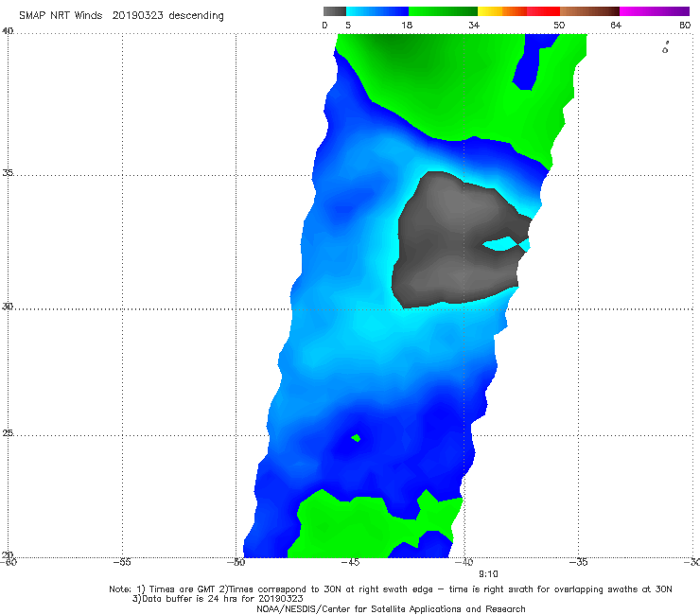
Task: Click the longitude axis label '-50'
Action: click(x=236, y=562)
